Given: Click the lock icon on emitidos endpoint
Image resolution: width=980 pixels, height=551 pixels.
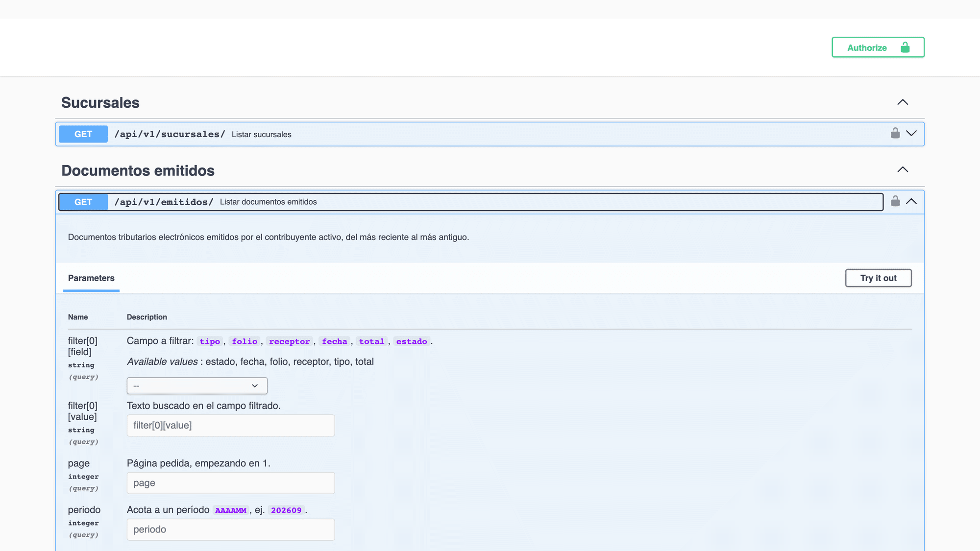Looking at the screenshot, I should click(895, 201).
